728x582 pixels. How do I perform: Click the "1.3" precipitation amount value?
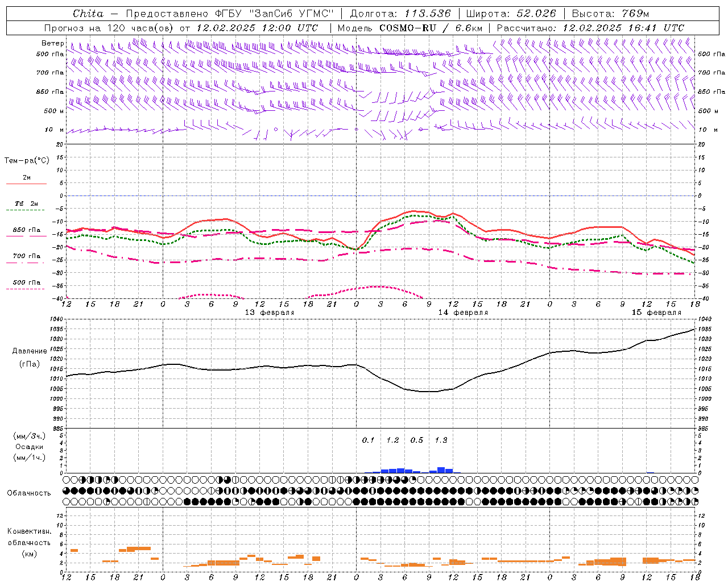point(441,440)
